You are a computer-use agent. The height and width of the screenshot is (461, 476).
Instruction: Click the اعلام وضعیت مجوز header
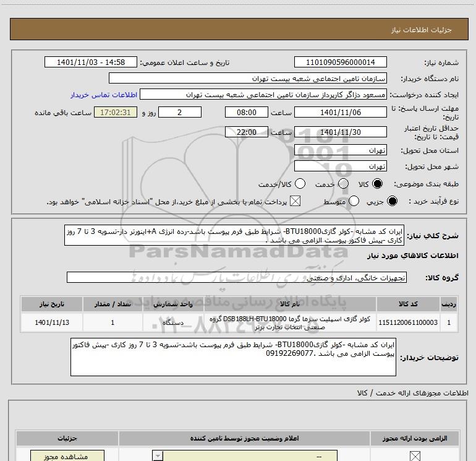pos(244,438)
